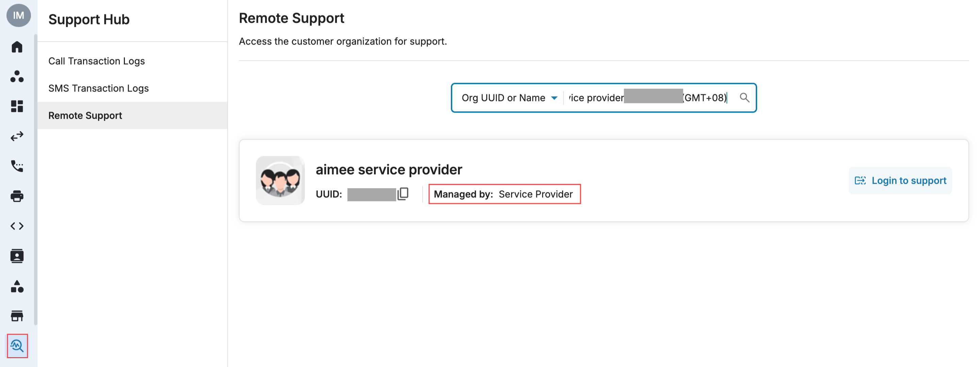Click the search magnifier icon
This screenshot has height=367, width=980.
pyautogui.click(x=745, y=98)
